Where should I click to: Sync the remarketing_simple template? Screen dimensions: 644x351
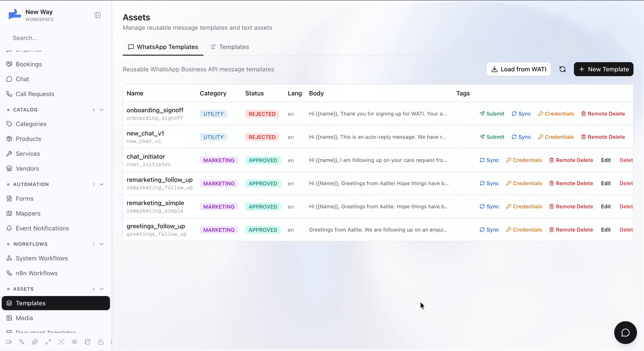489,207
